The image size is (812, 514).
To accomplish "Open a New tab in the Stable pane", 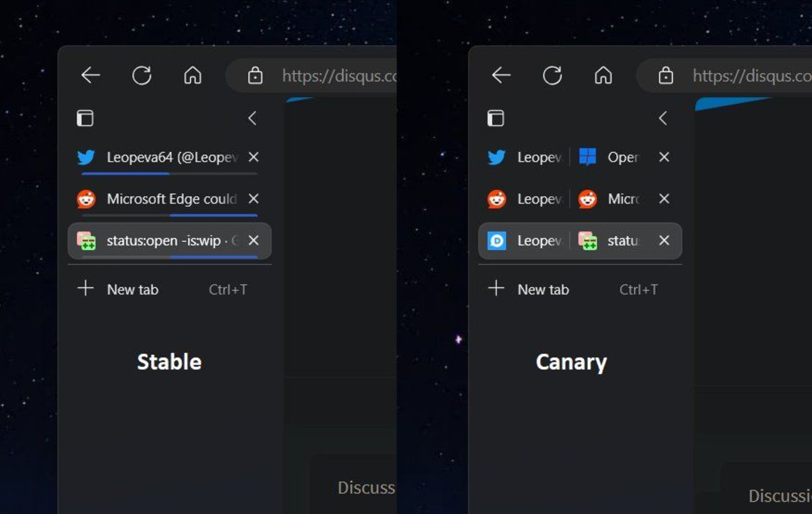I will (133, 290).
